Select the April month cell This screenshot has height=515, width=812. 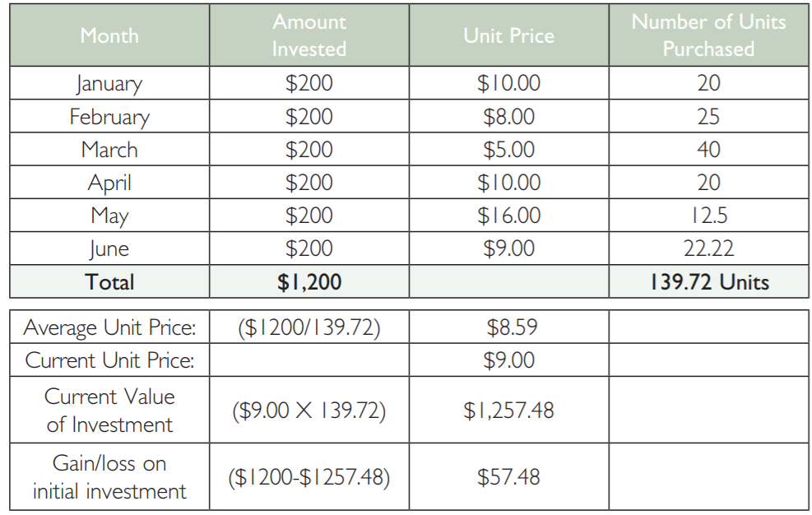click(109, 183)
